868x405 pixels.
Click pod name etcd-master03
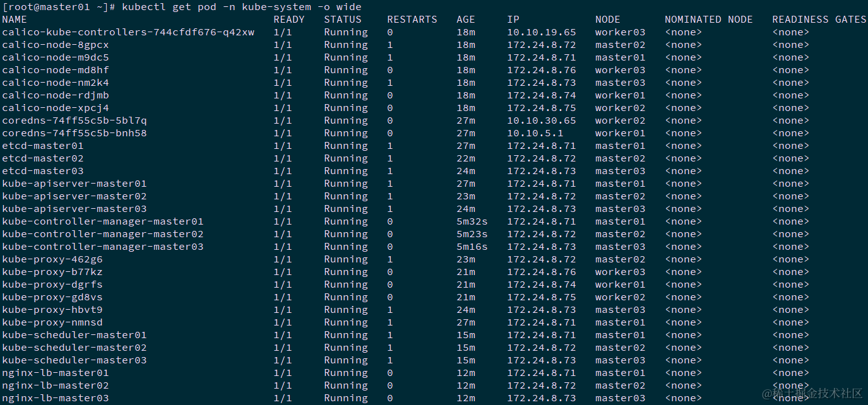tap(43, 171)
